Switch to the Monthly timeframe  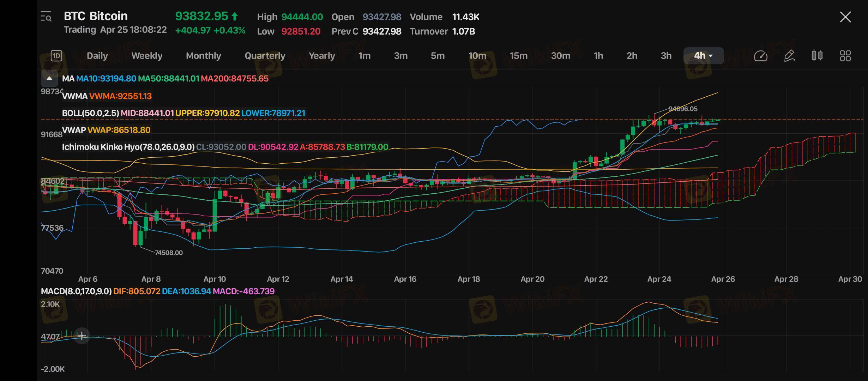tap(204, 56)
